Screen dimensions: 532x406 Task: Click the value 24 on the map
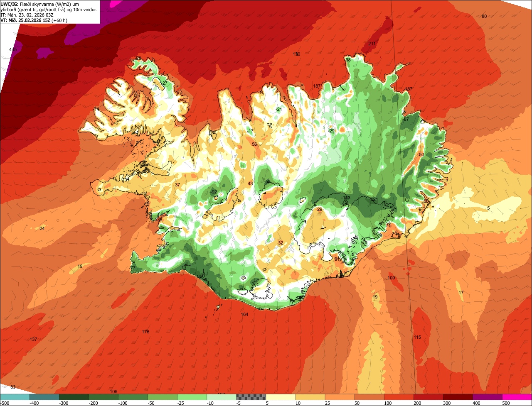pyautogui.click(x=42, y=228)
